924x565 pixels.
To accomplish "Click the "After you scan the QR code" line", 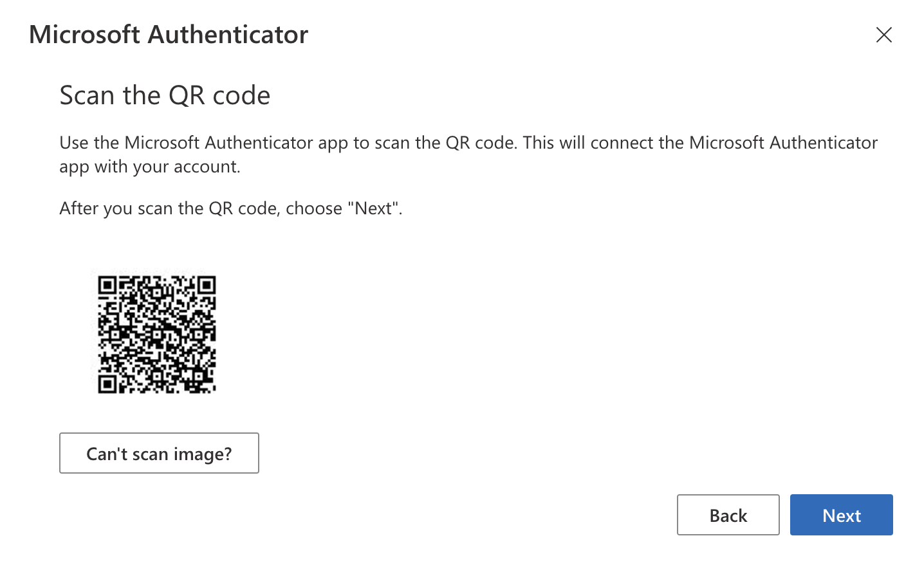I will tap(230, 208).
